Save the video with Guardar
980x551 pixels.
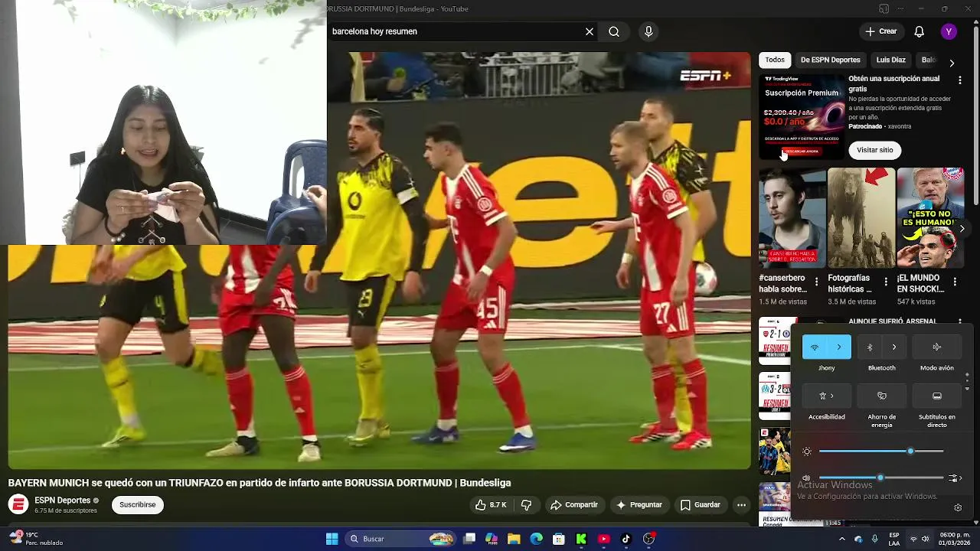coord(701,505)
